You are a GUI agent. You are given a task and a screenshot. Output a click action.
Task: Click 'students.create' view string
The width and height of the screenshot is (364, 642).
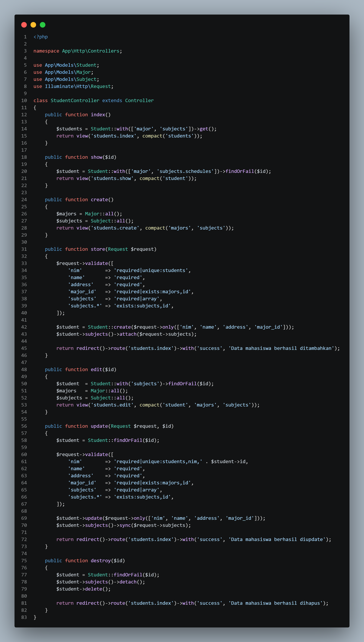click(x=115, y=228)
